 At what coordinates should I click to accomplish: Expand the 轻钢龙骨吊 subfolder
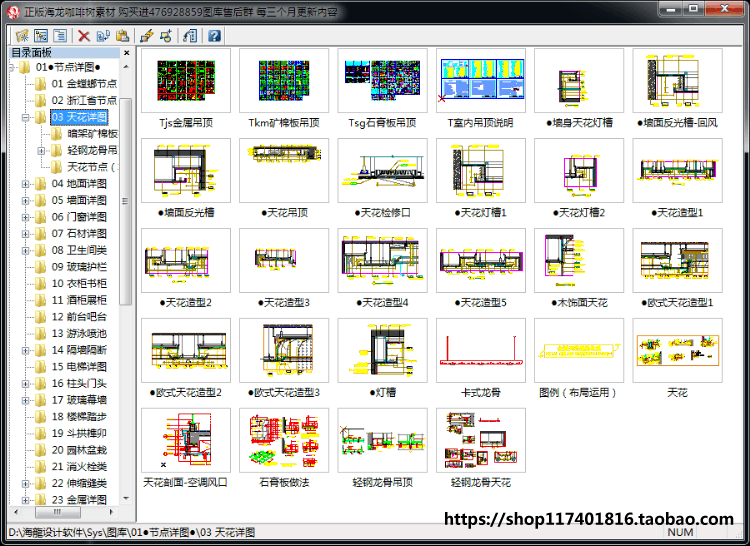point(41,151)
